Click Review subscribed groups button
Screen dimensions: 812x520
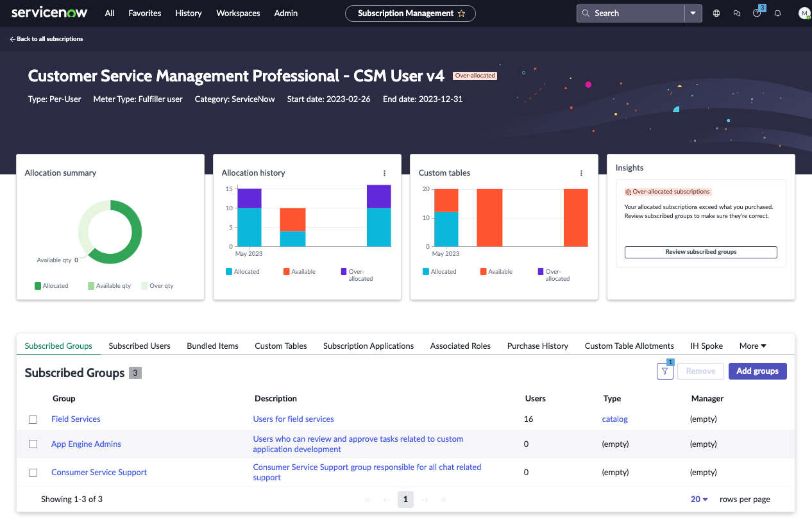pos(700,252)
